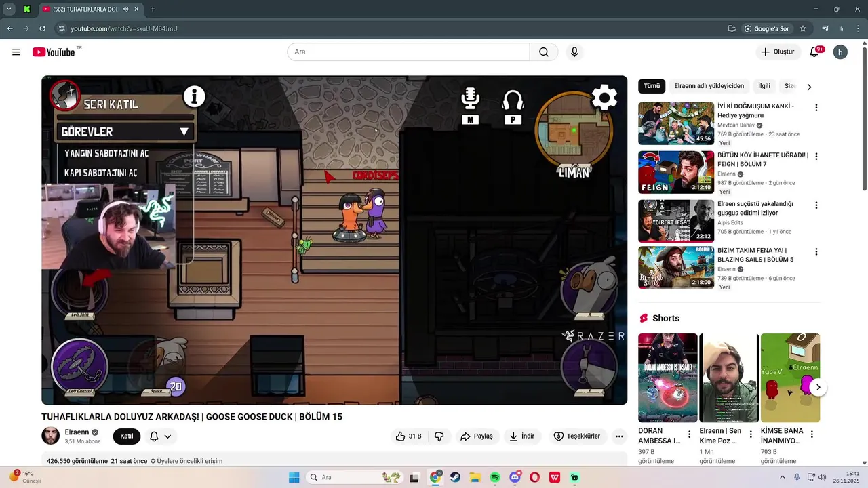The width and height of the screenshot is (868, 488).
Task: Switch to the YouTube TUHAFLIKLARLA tab
Action: coord(85,9)
